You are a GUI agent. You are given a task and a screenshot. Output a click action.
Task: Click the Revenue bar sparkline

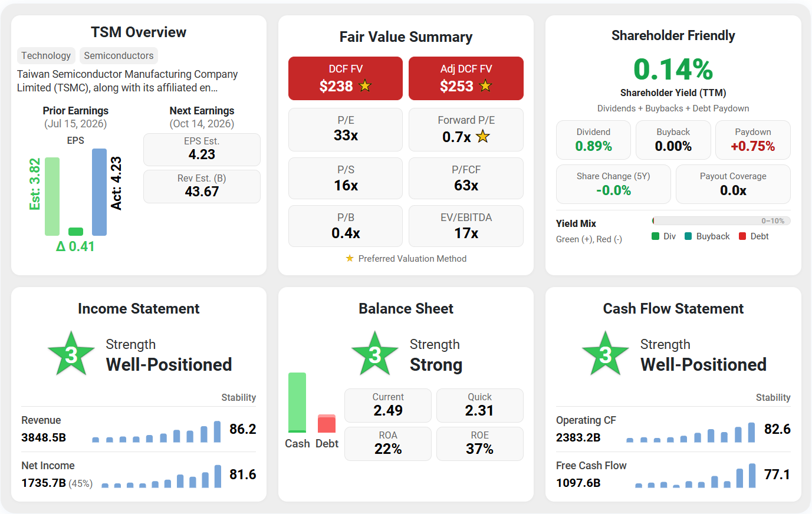156,431
